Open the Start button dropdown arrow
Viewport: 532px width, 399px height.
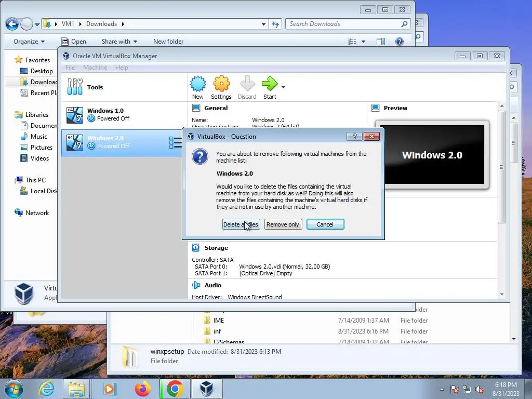[283, 87]
